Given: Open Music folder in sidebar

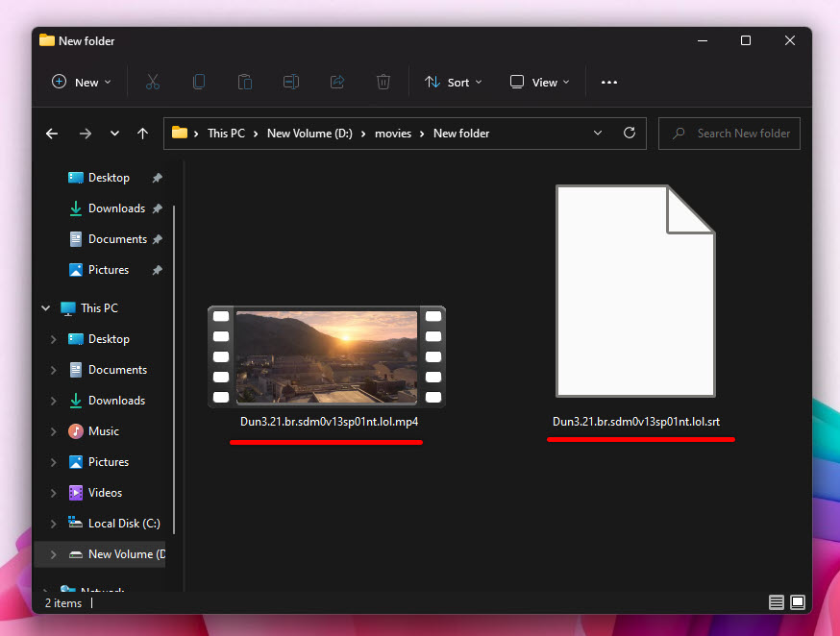Looking at the screenshot, I should (x=103, y=431).
